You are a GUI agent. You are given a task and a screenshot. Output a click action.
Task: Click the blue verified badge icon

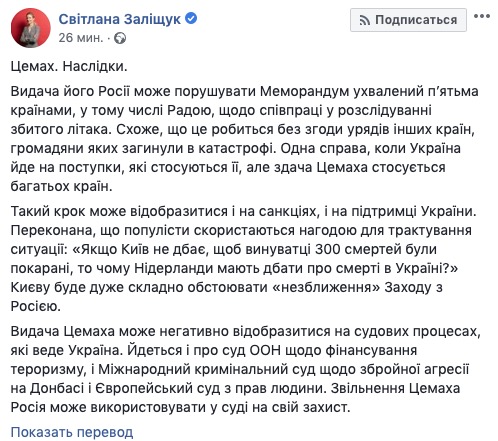(x=191, y=18)
